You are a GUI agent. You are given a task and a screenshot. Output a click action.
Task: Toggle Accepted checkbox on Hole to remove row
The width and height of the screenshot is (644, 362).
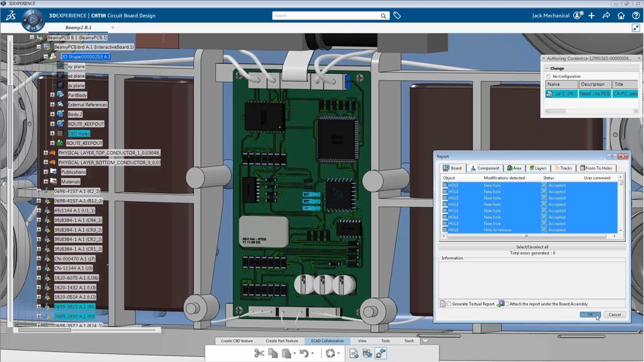point(544,230)
